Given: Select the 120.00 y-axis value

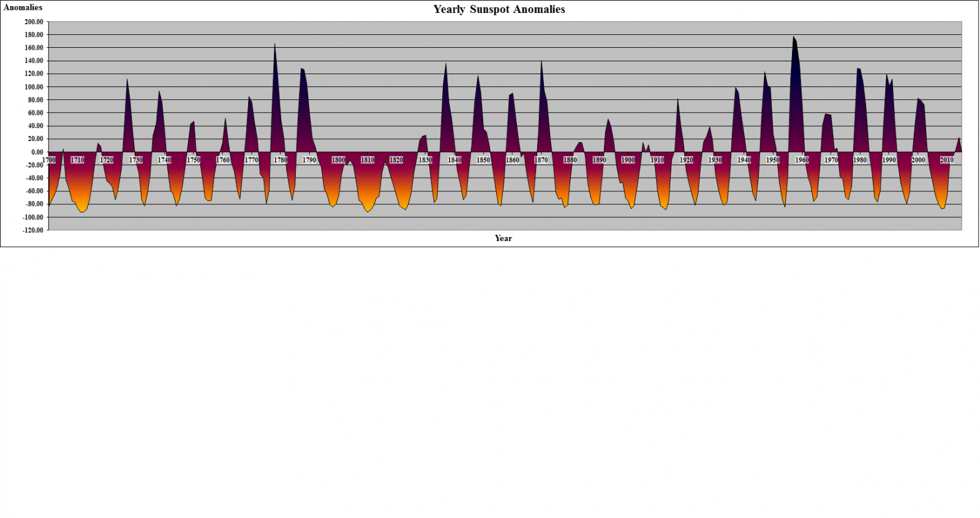Looking at the screenshot, I should tap(34, 74).
